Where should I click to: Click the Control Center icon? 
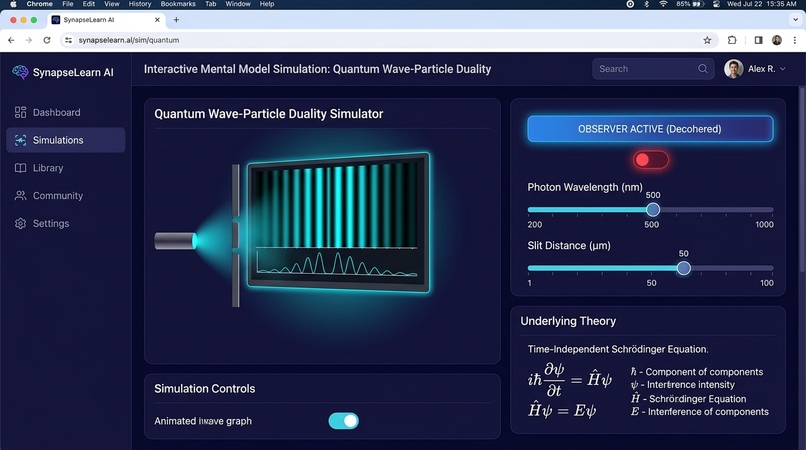(716, 4)
